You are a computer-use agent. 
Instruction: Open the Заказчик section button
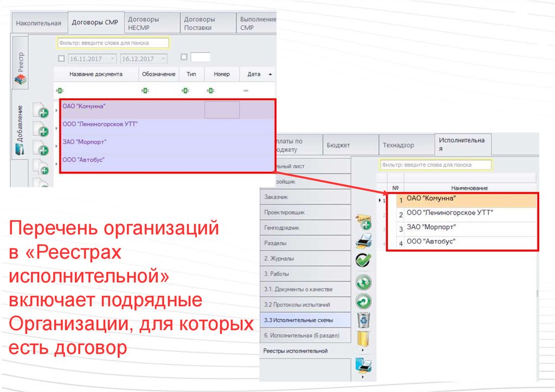305,197
